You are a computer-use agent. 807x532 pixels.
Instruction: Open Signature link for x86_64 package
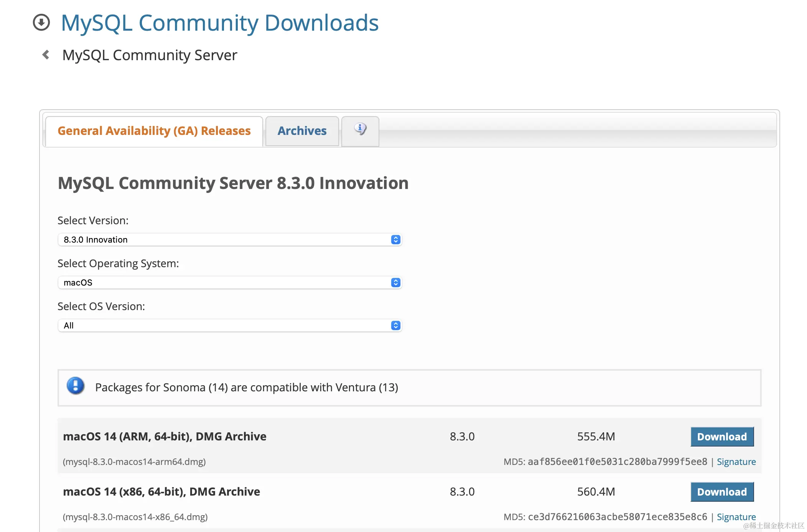pos(736,517)
